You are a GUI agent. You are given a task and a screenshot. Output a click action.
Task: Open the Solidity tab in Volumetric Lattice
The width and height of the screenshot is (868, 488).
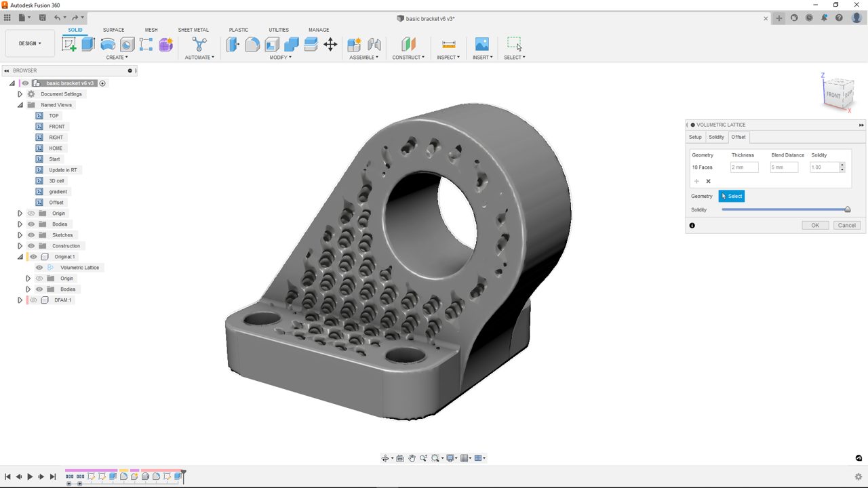click(x=716, y=137)
